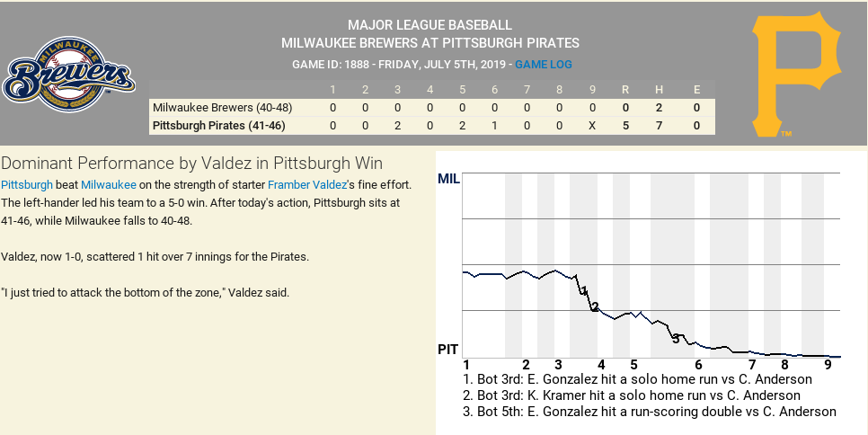Open the Pittsburgh link in the article
The image size is (868, 435).
(27, 184)
